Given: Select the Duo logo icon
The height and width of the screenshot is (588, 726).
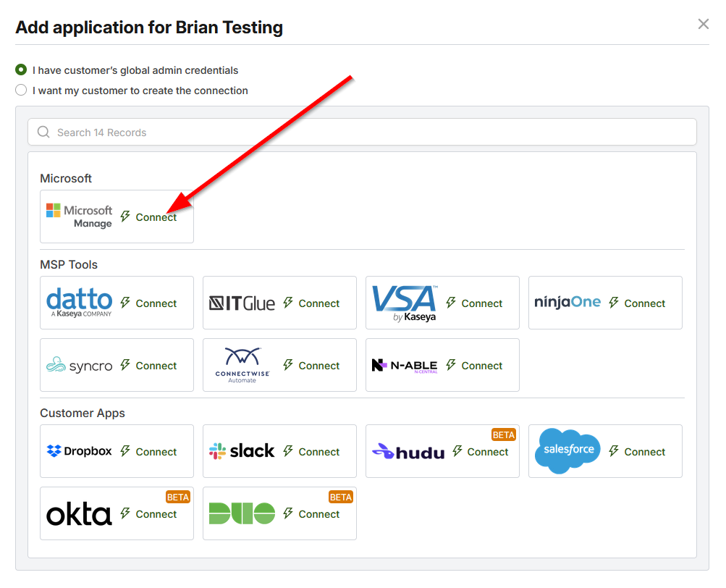Looking at the screenshot, I should point(242,514).
